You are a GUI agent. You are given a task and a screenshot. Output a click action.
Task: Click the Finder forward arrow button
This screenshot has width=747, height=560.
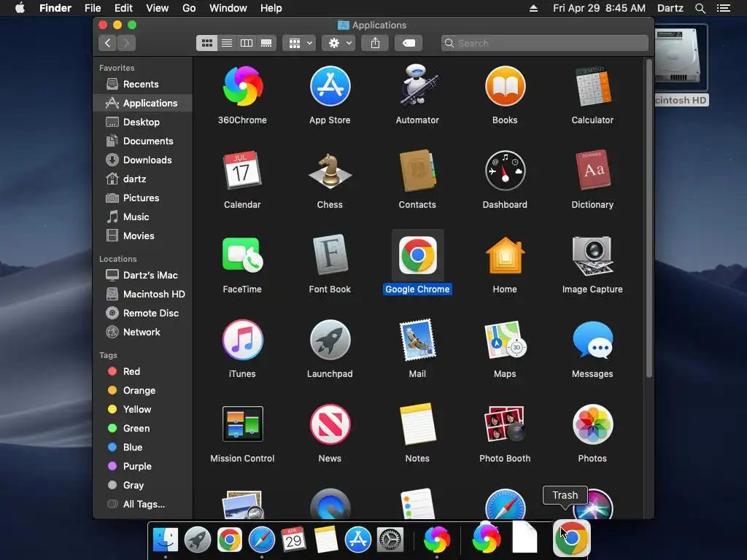coord(127,43)
